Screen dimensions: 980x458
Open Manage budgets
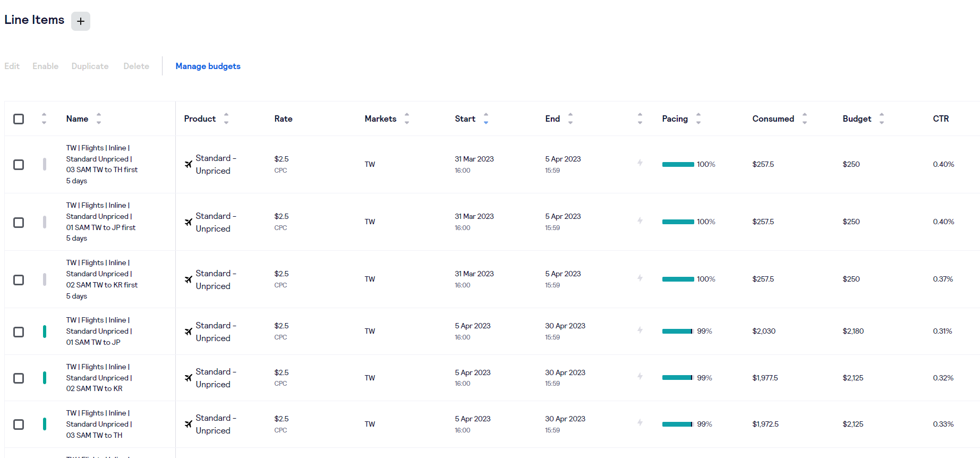coord(208,66)
